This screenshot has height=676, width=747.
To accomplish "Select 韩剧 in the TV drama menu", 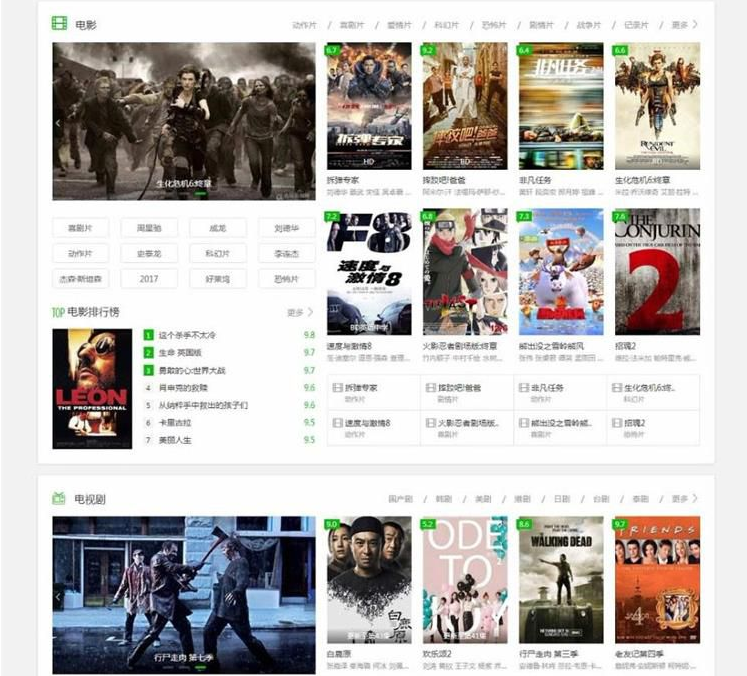I will click(x=444, y=499).
